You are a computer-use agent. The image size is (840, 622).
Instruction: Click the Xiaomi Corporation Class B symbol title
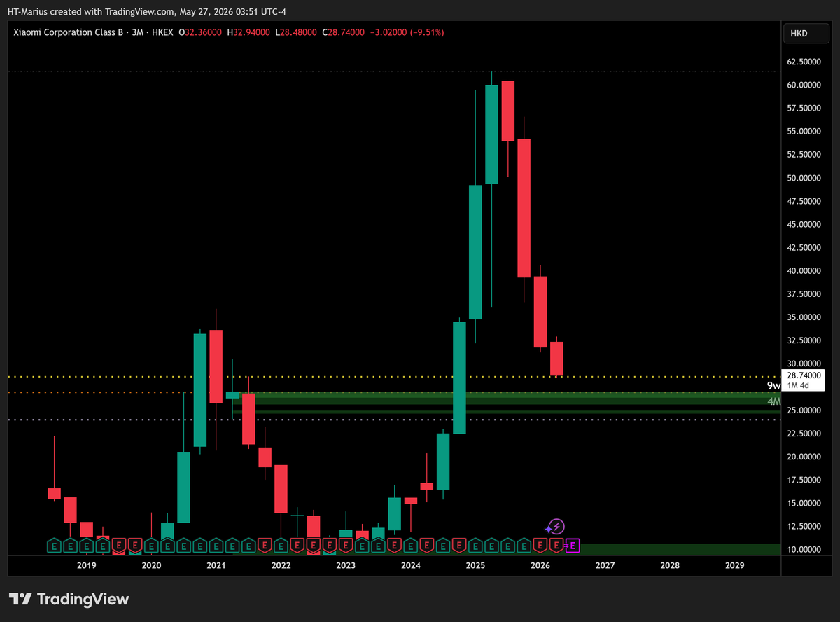66,32
